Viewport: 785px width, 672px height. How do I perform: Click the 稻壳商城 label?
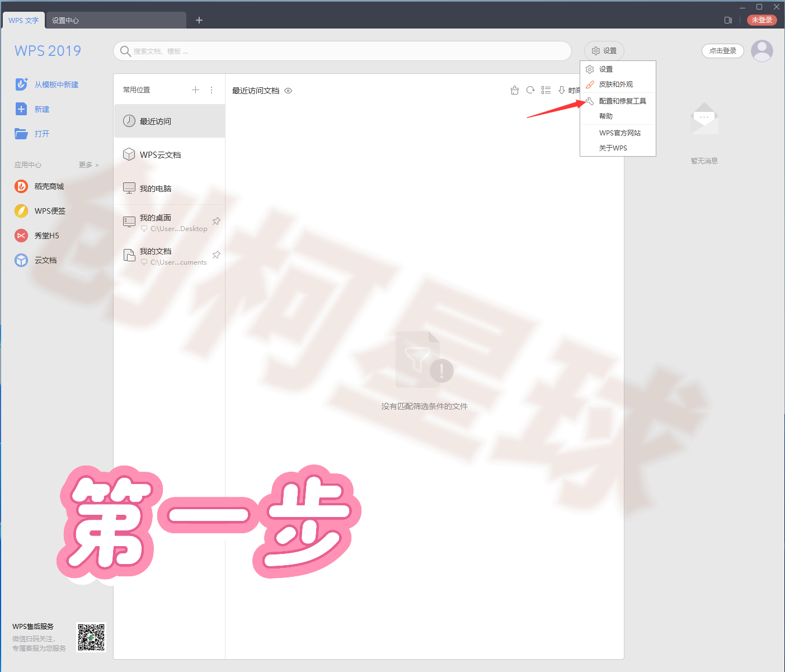coord(49,186)
